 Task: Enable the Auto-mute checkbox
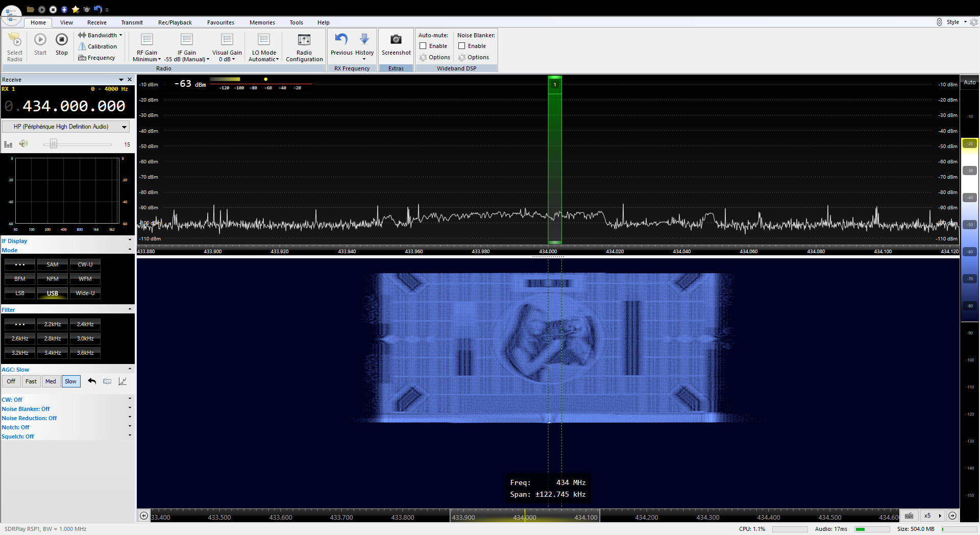(x=423, y=46)
